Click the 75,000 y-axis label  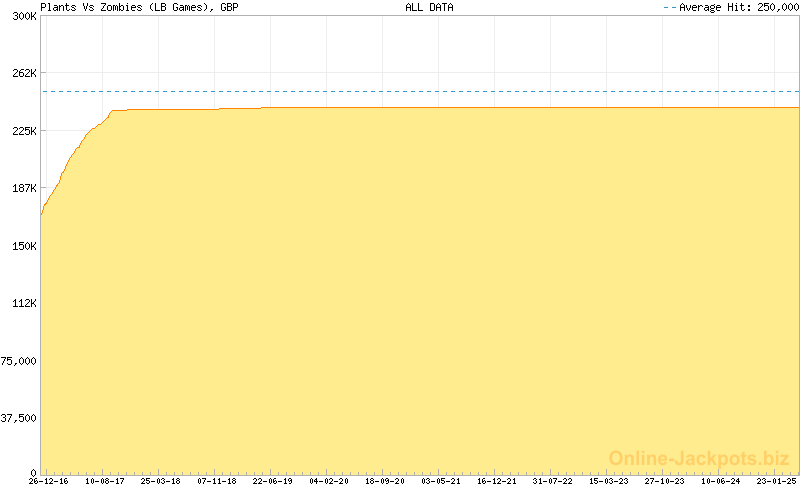tap(19, 361)
